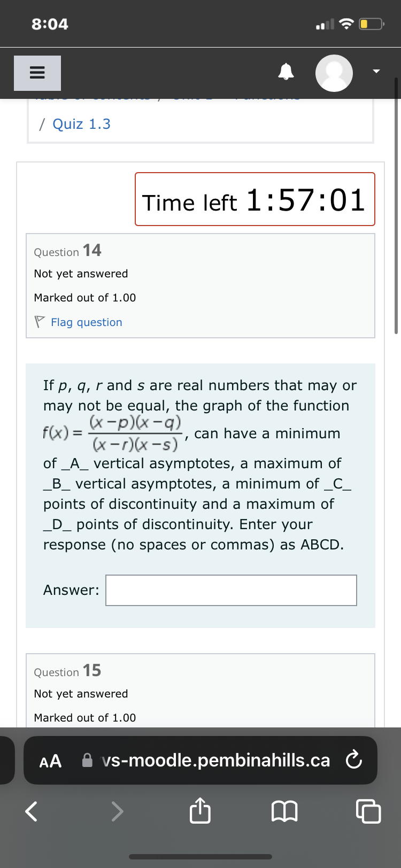Reload the page with the refresh icon
The height and width of the screenshot is (868, 401).
(x=354, y=760)
